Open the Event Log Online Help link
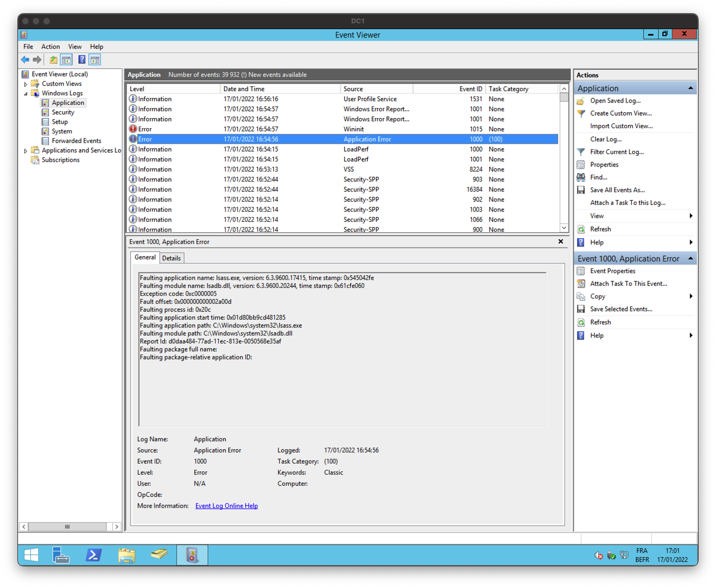 pos(227,506)
